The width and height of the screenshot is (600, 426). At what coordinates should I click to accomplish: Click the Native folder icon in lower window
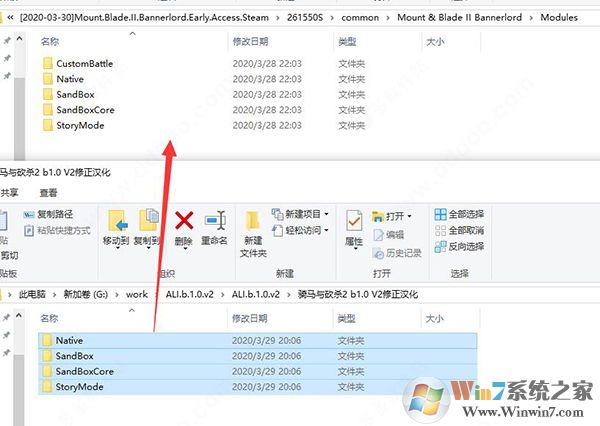(x=47, y=341)
